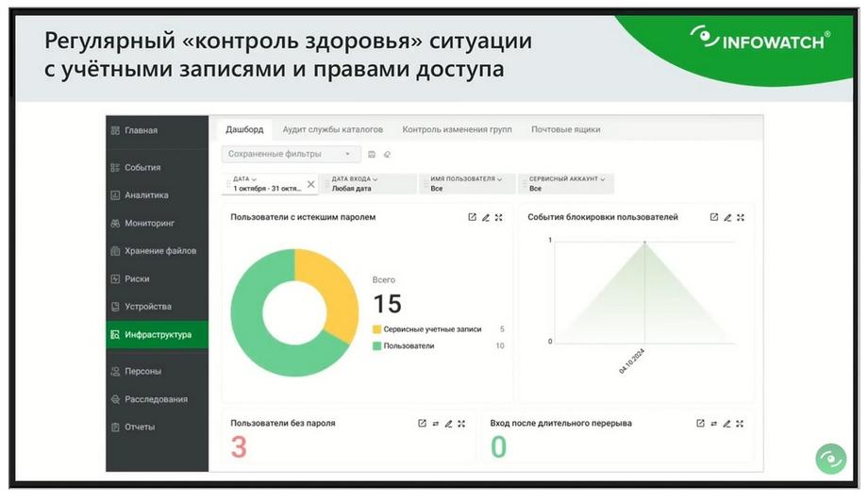Open Сохраненные фильтры dropdown
868x503 pixels.
(292, 154)
